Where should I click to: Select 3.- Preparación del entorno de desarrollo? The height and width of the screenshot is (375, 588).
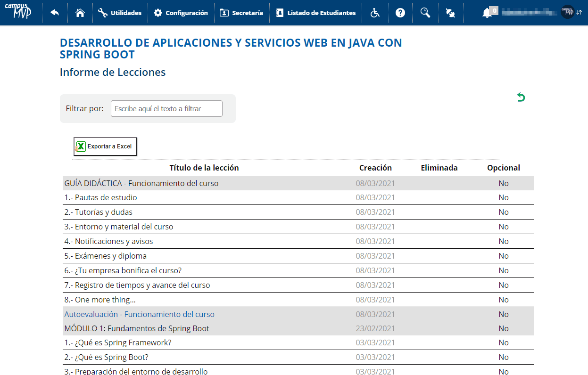298,370
